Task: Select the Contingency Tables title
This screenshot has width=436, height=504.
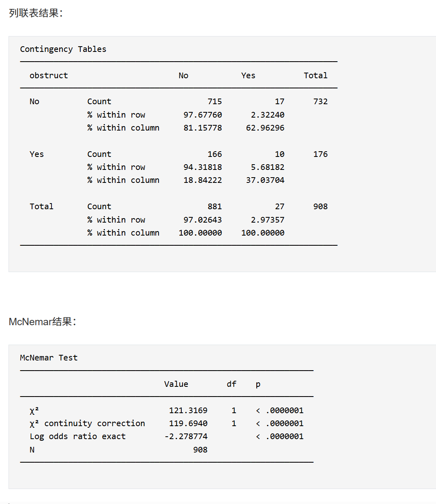Action: pyautogui.click(x=63, y=49)
